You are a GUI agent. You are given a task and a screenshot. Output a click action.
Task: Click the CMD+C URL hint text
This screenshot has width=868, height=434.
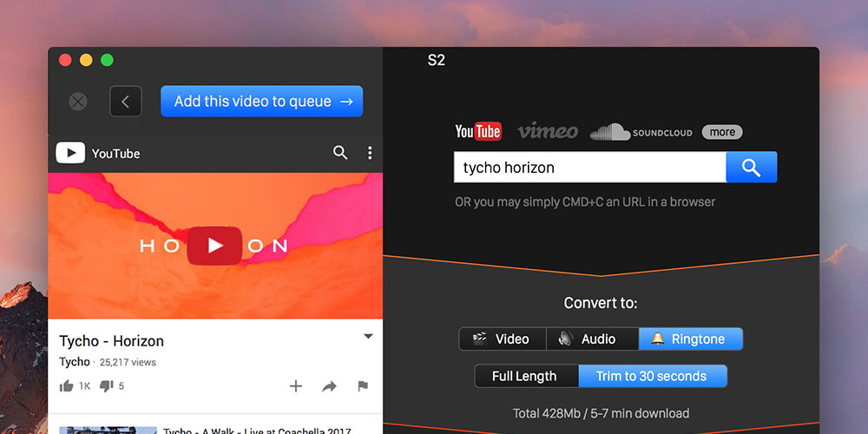coord(585,201)
